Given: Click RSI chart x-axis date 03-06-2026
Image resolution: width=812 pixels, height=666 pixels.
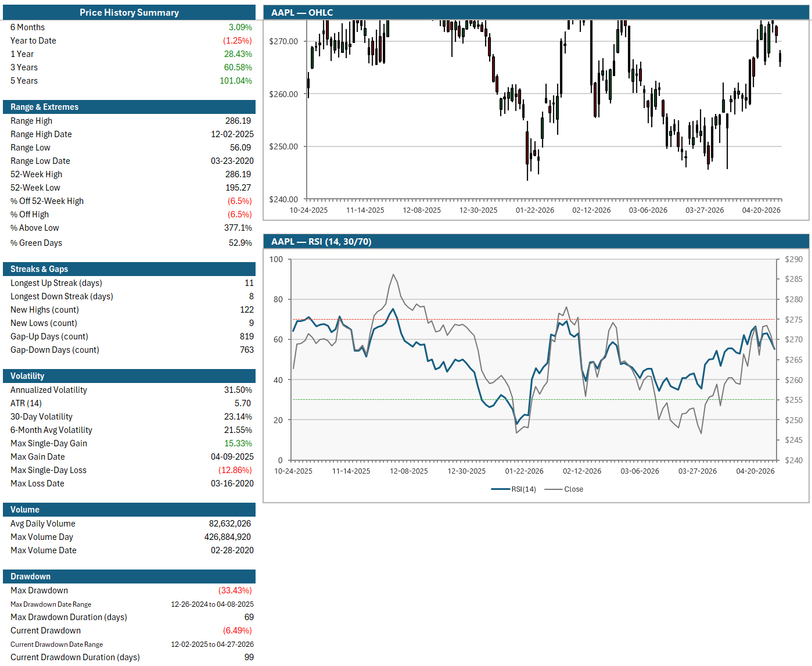Looking at the screenshot, I should (639, 471).
